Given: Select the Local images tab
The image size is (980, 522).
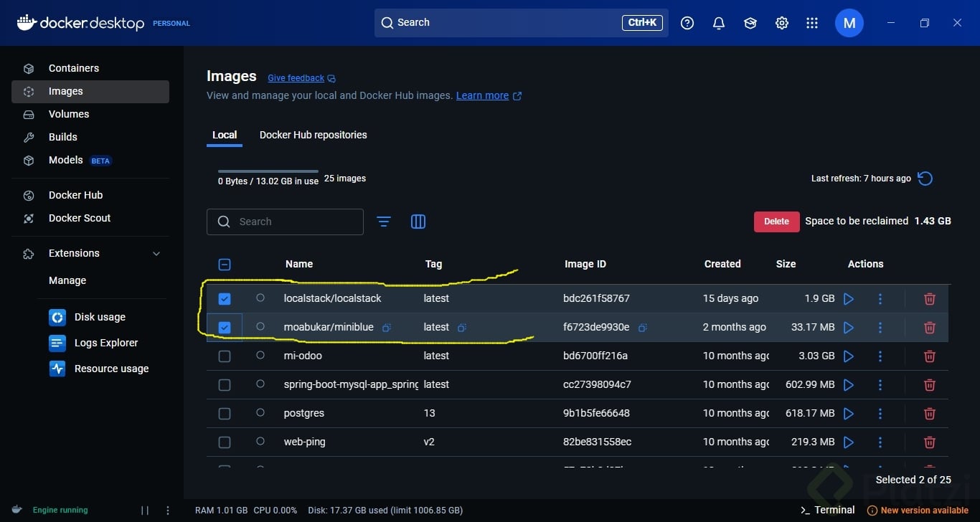Looking at the screenshot, I should (225, 135).
